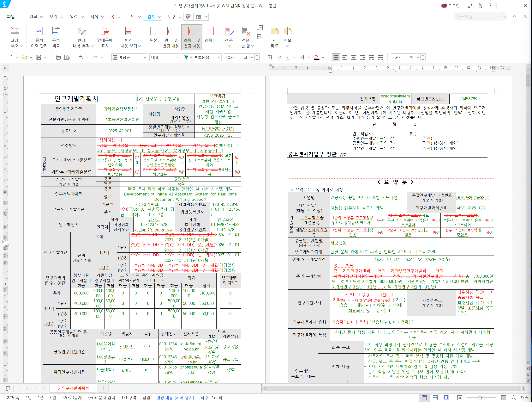Switch to the 최종본 view icon

210,31
